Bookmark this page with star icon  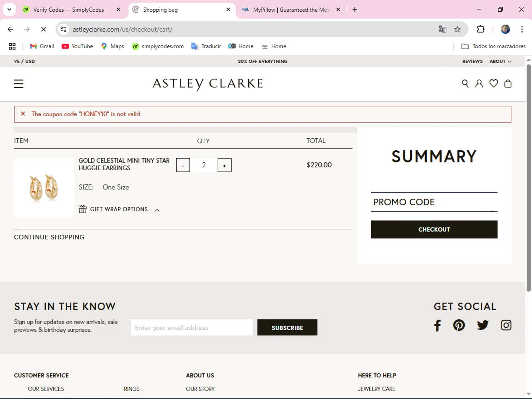[x=457, y=29]
